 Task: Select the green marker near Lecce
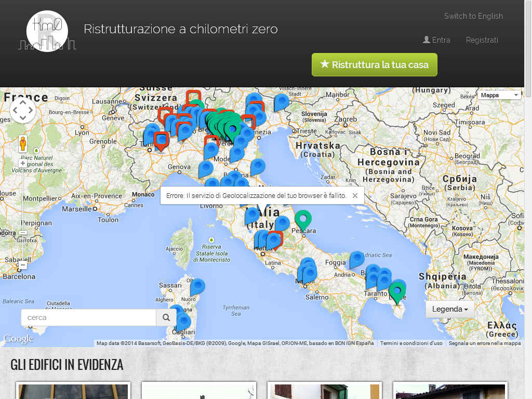(396, 291)
